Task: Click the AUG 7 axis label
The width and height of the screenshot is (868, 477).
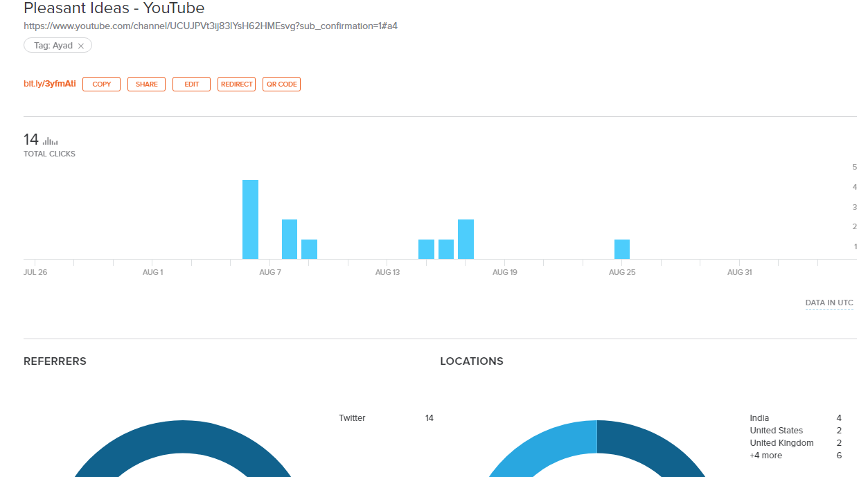Action: (x=270, y=272)
